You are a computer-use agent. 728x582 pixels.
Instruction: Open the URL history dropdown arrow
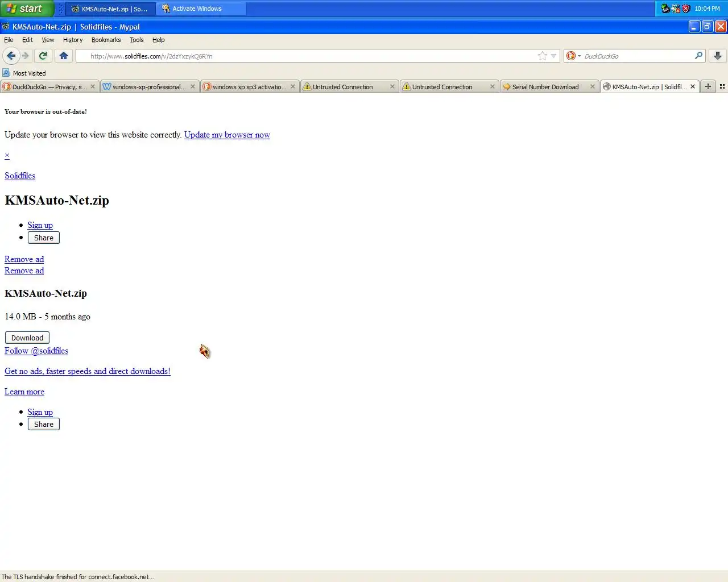(553, 56)
